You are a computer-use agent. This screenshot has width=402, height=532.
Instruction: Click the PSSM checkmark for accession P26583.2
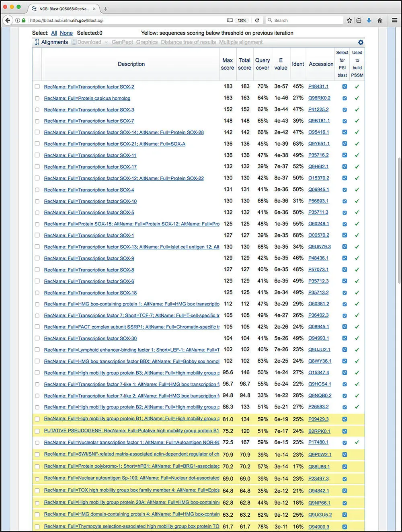point(357,407)
